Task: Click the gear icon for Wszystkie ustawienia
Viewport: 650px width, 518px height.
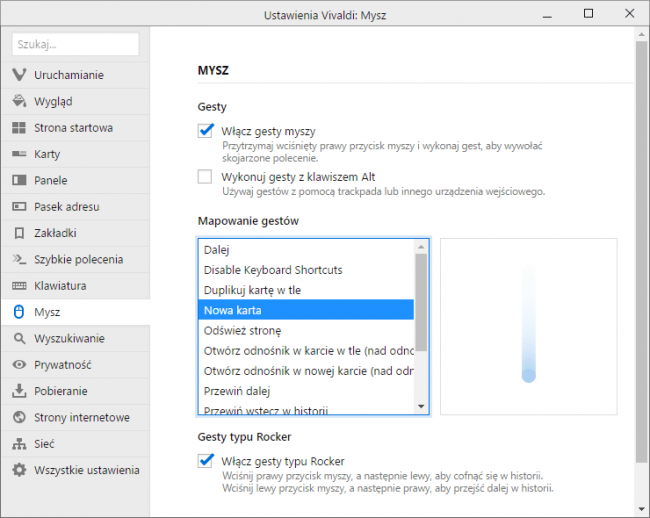Action: click(19, 470)
